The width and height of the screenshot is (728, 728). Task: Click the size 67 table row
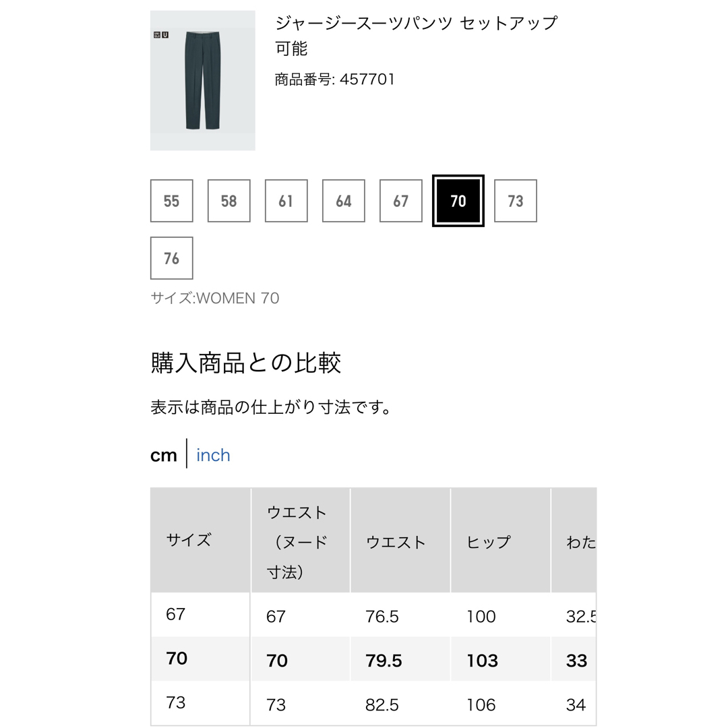373,615
